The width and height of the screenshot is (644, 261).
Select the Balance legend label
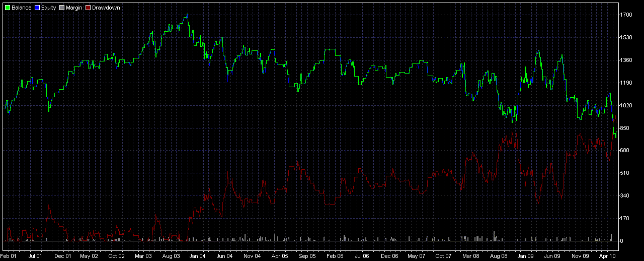click(x=22, y=8)
